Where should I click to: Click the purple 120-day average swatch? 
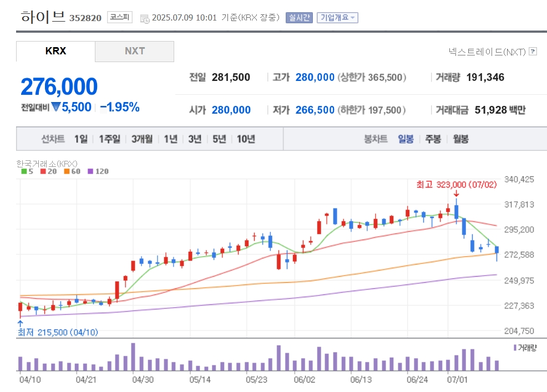90,171
